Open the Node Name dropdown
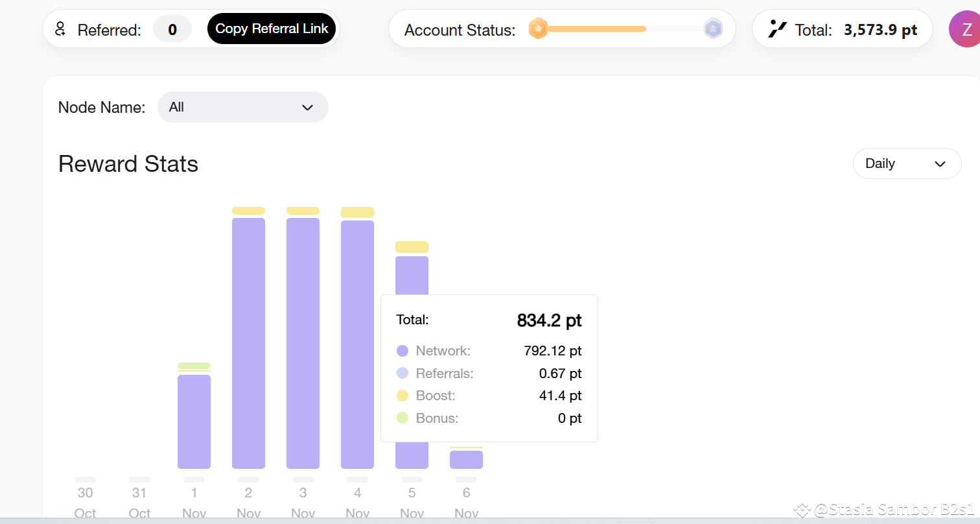 pos(242,107)
